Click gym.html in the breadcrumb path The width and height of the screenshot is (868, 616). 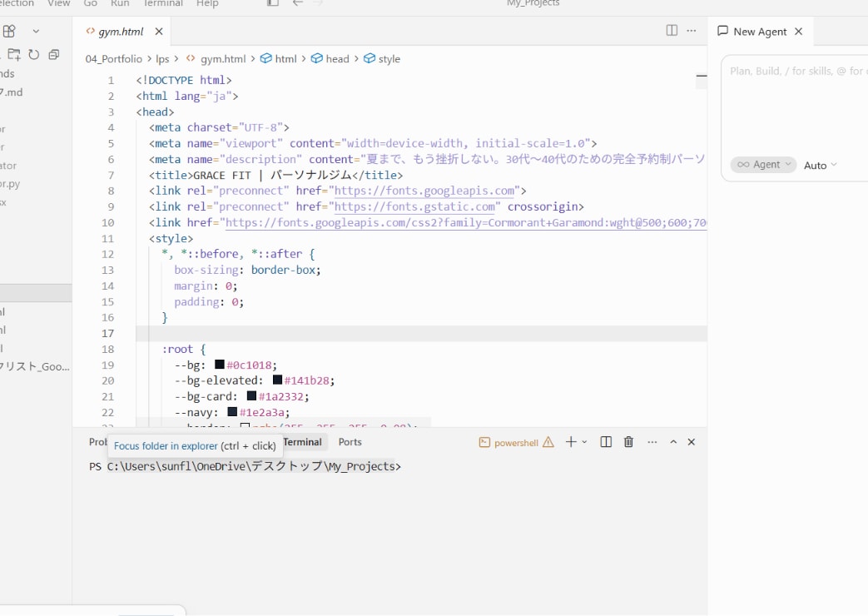222,59
